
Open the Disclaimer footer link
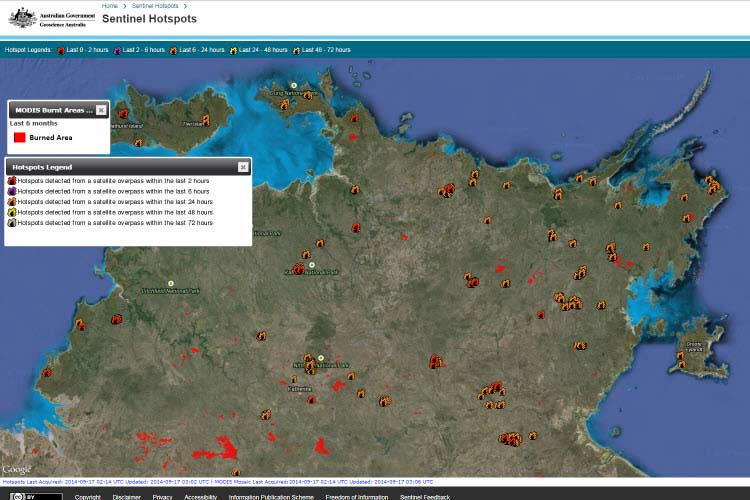[127, 497]
